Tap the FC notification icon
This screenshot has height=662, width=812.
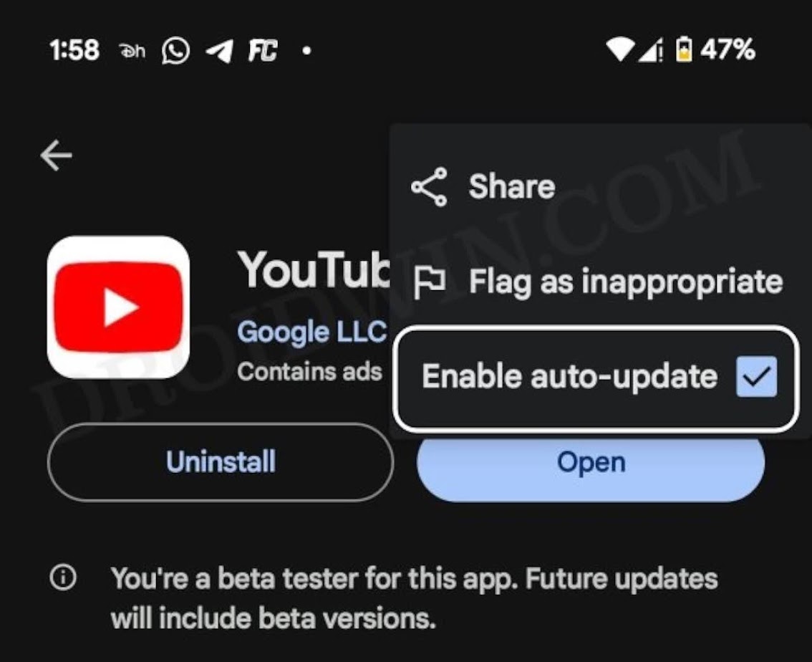click(x=263, y=51)
